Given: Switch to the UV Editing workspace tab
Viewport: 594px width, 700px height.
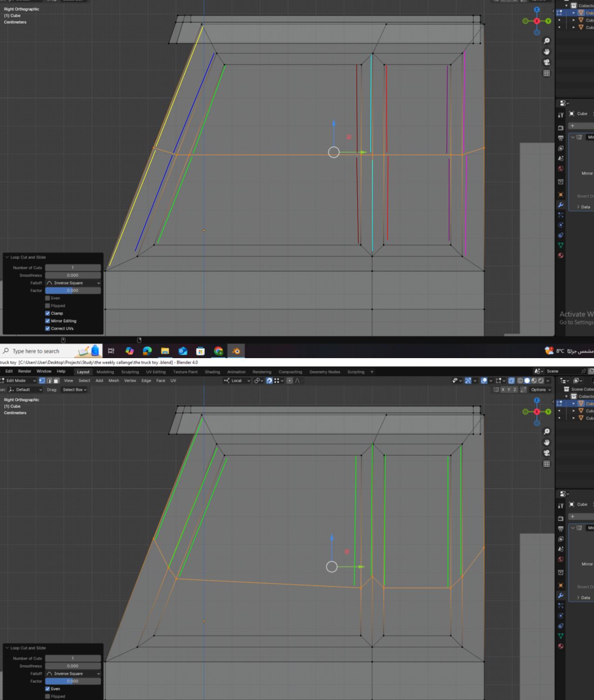Looking at the screenshot, I should click(x=156, y=372).
